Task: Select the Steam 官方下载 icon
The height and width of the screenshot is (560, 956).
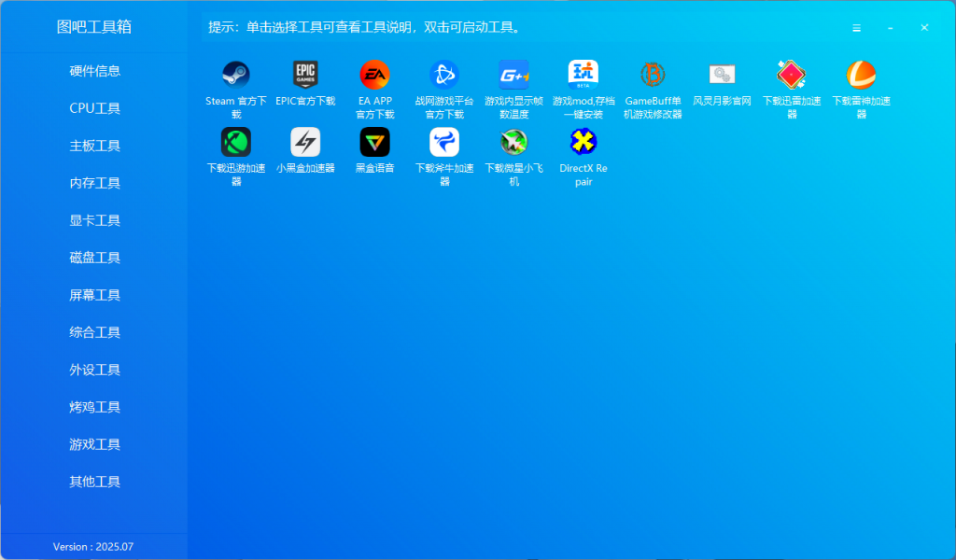Action: (235, 75)
